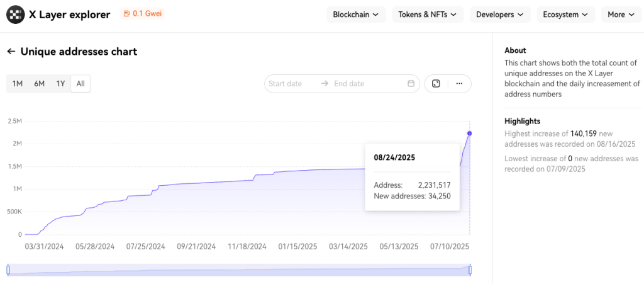This screenshot has height=284, width=644.
Task: Expand the Tokens & NFTs dropdown
Action: pos(428,14)
